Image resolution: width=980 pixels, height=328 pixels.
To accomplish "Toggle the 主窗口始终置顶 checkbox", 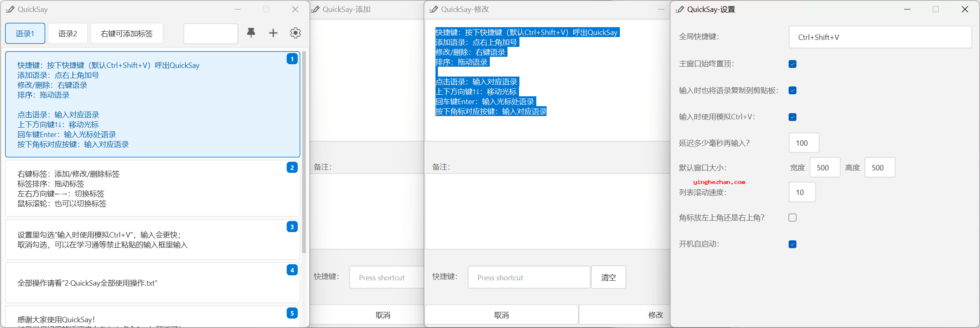I will coord(792,64).
